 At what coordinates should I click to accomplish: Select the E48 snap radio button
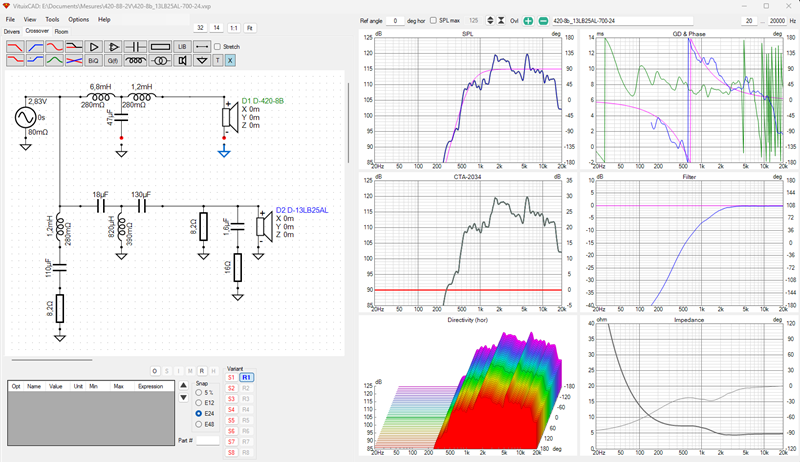198,424
